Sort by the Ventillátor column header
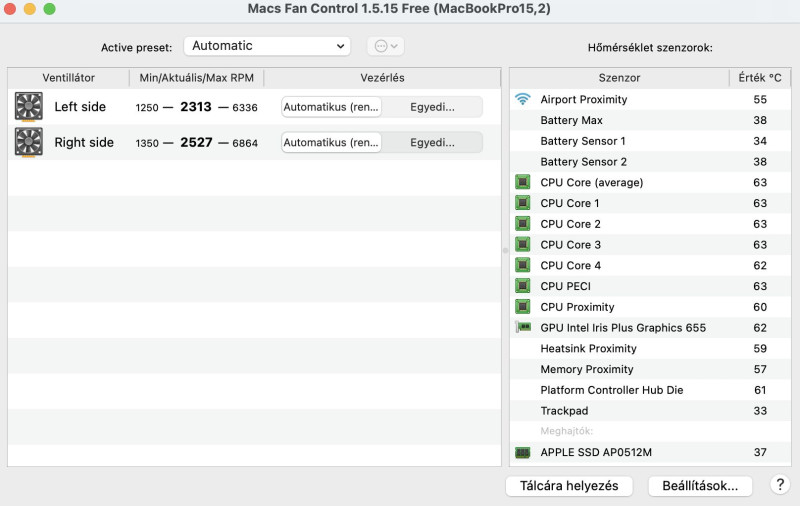Viewport: 800px width, 506px height. [68, 78]
